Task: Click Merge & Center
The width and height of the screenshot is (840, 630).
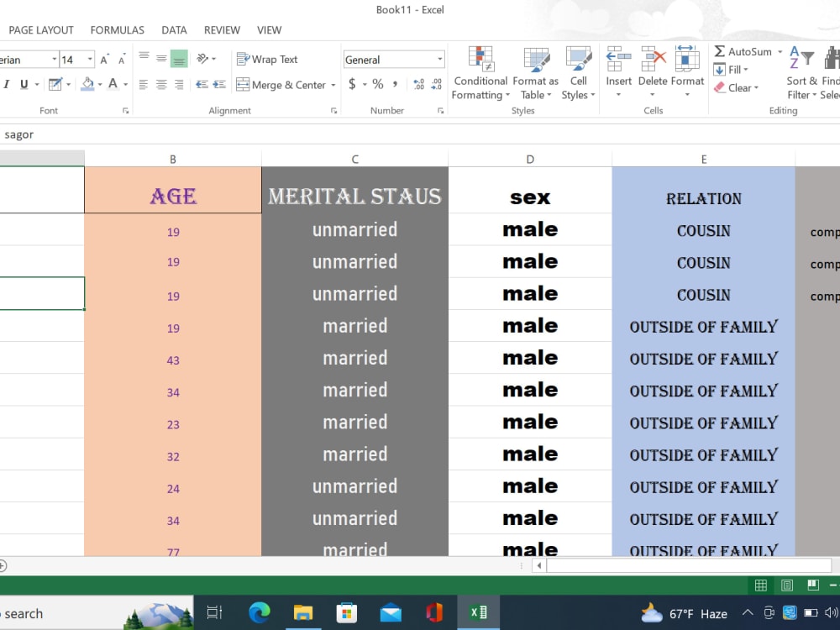Action: coord(281,85)
